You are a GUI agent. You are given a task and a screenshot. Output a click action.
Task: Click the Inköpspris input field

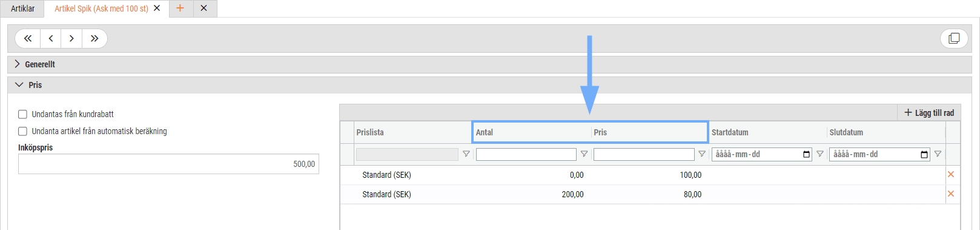point(168,164)
